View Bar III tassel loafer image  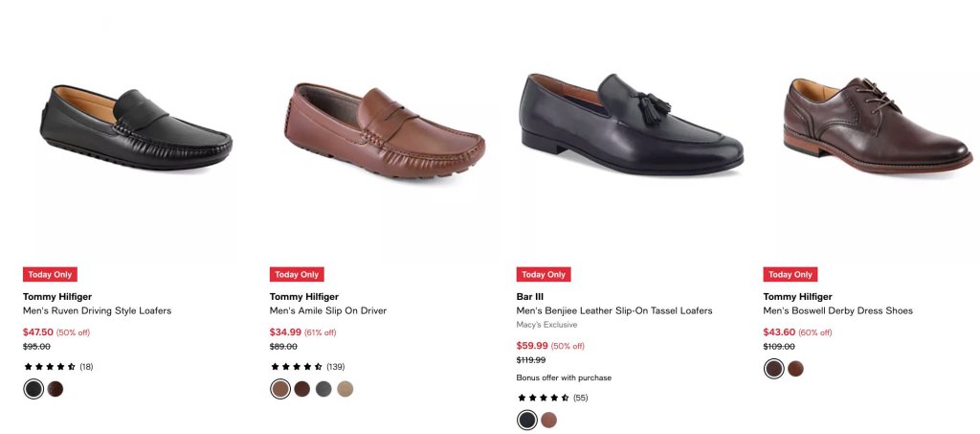(632, 124)
